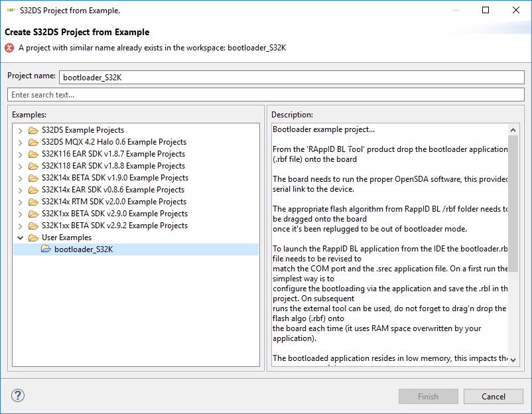Expand S32DS Example Projects tree node

point(21,130)
